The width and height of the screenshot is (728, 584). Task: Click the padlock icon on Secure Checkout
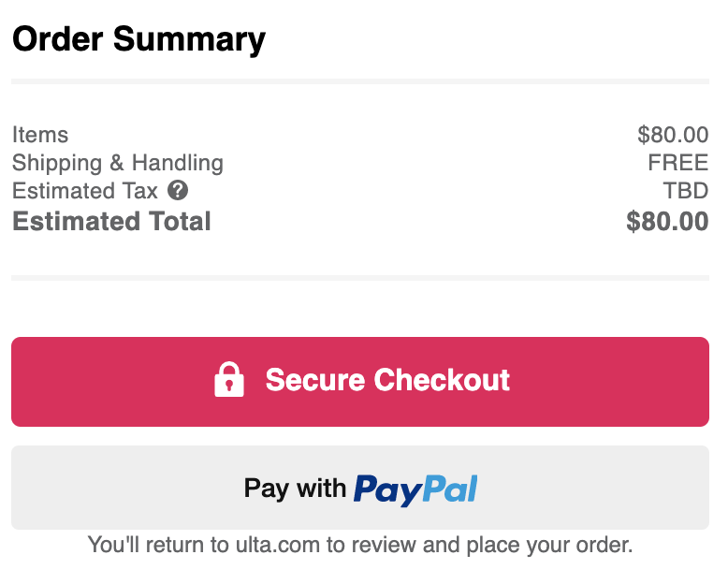[x=229, y=379]
